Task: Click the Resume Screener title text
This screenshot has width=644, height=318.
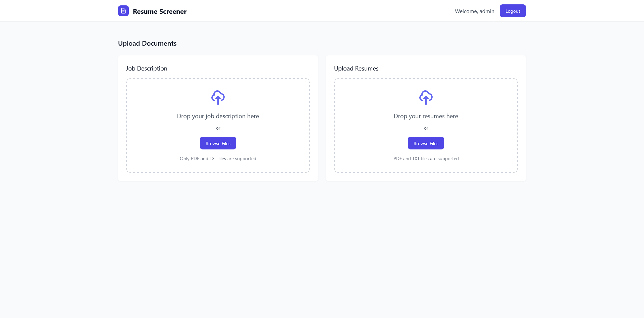Action: coord(160,11)
